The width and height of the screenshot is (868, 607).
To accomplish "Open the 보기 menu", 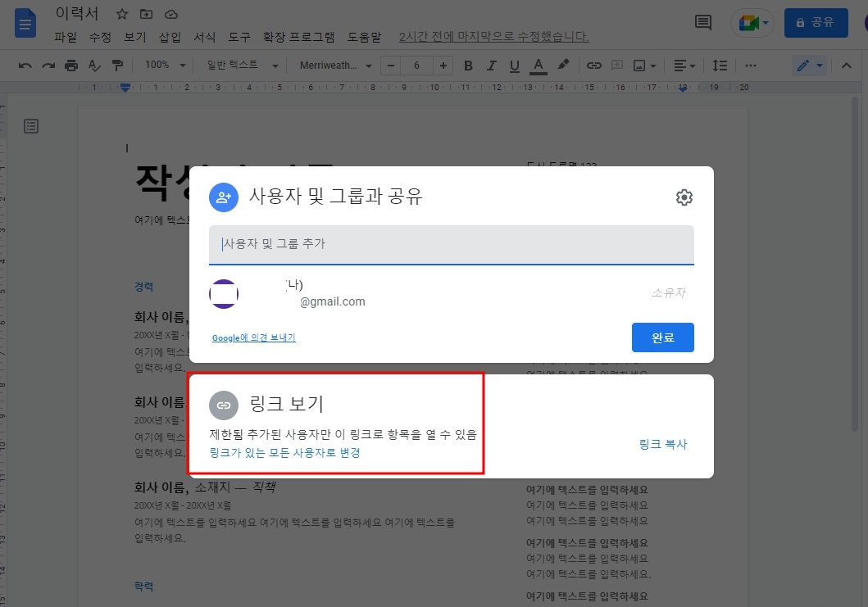I will [135, 37].
